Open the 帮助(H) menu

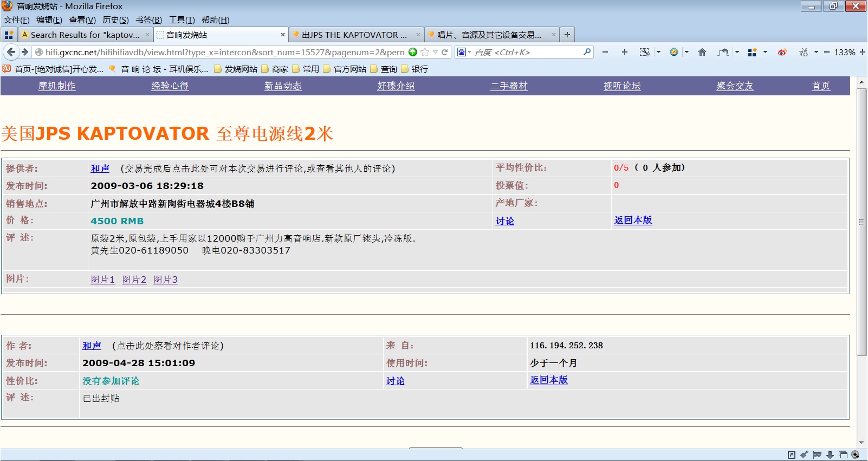tap(216, 20)
